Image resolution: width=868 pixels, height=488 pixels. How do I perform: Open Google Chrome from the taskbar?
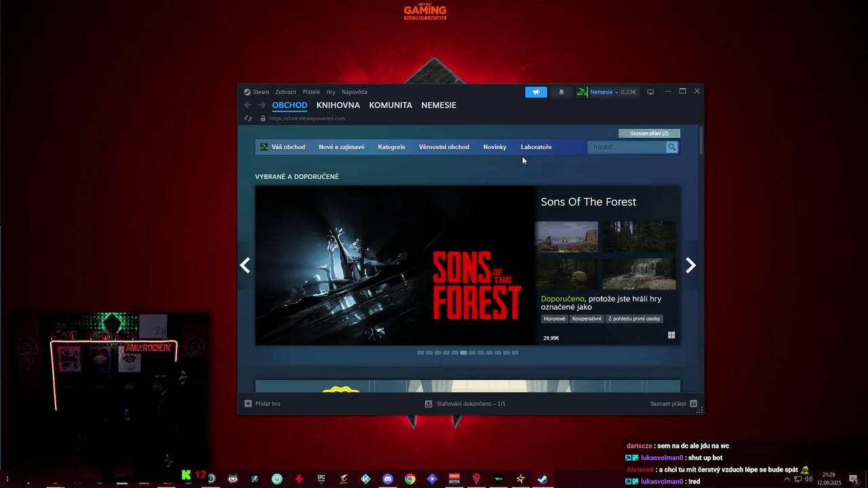410,479
